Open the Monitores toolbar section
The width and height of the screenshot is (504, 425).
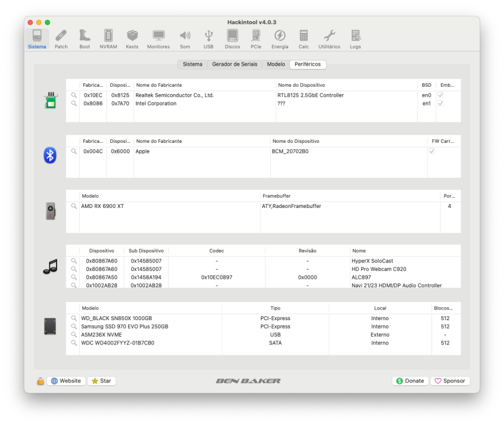click(x=159, y=39)
